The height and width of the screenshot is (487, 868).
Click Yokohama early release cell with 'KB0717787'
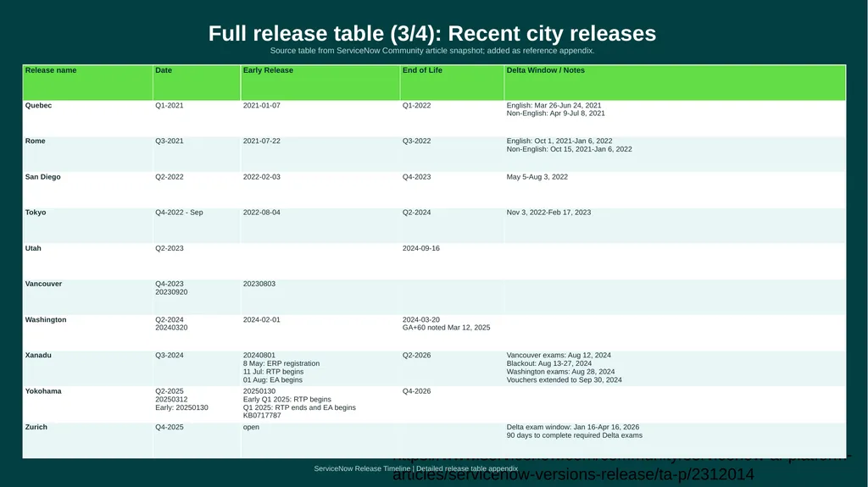point(320,404)
